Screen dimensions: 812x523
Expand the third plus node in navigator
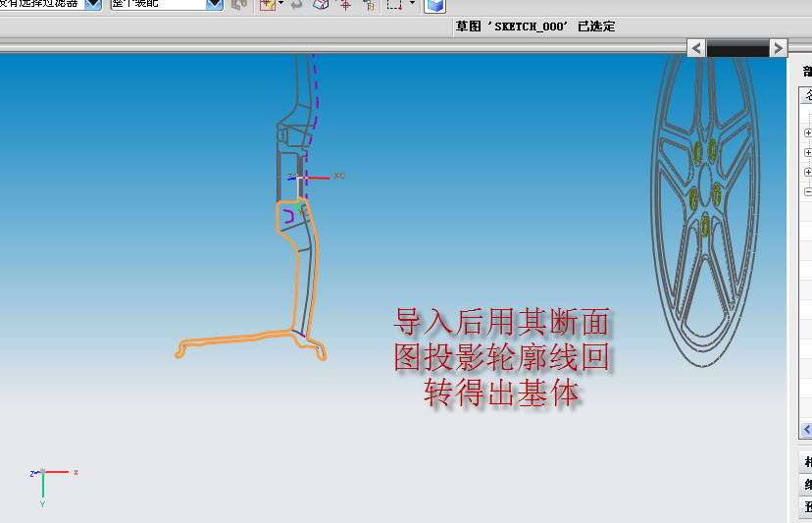click(808, 172)
